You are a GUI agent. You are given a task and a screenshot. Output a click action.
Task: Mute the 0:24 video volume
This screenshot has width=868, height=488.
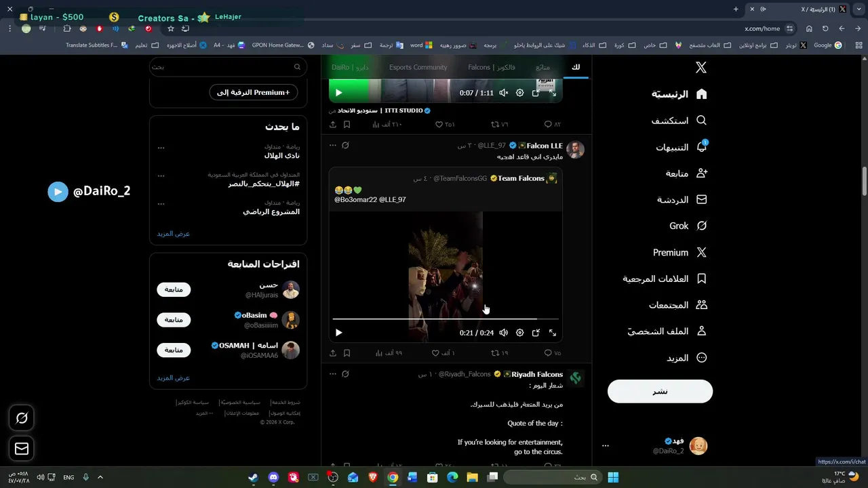[x=503, y=333]
